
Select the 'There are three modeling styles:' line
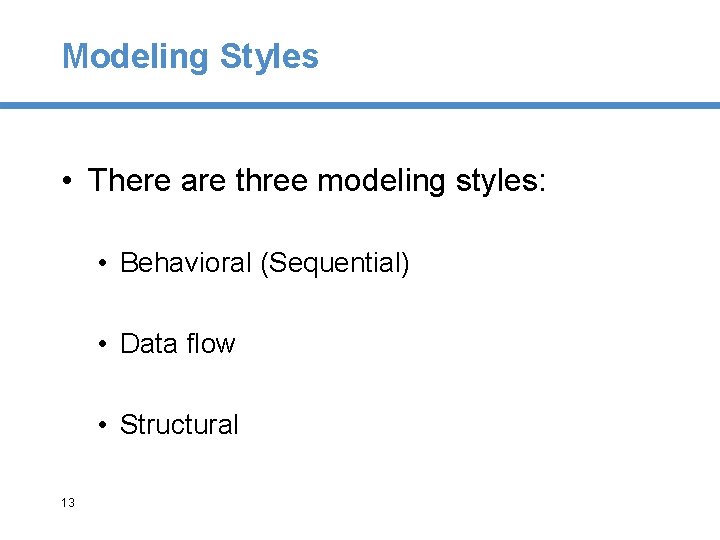[317, 181]
